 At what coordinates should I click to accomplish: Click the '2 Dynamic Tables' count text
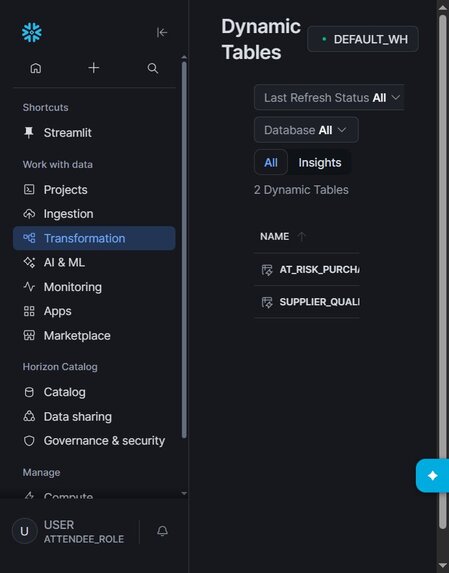[x=301, y=190]
